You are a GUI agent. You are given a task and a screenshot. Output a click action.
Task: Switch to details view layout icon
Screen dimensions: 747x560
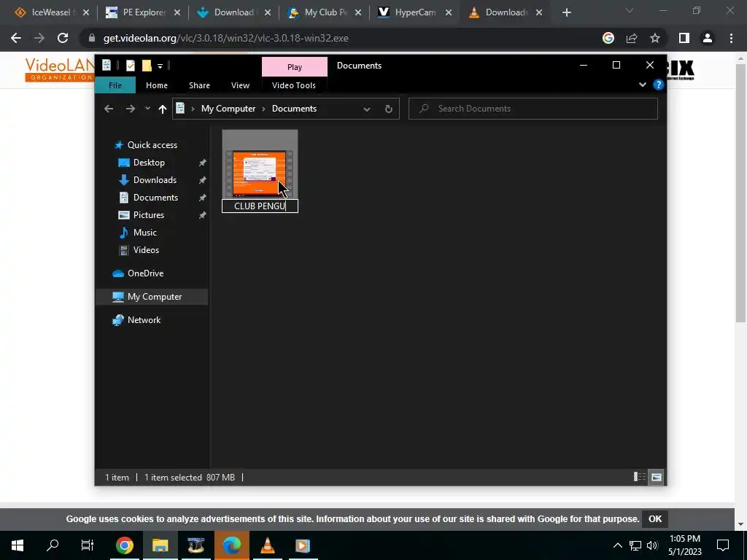(639, 477)
